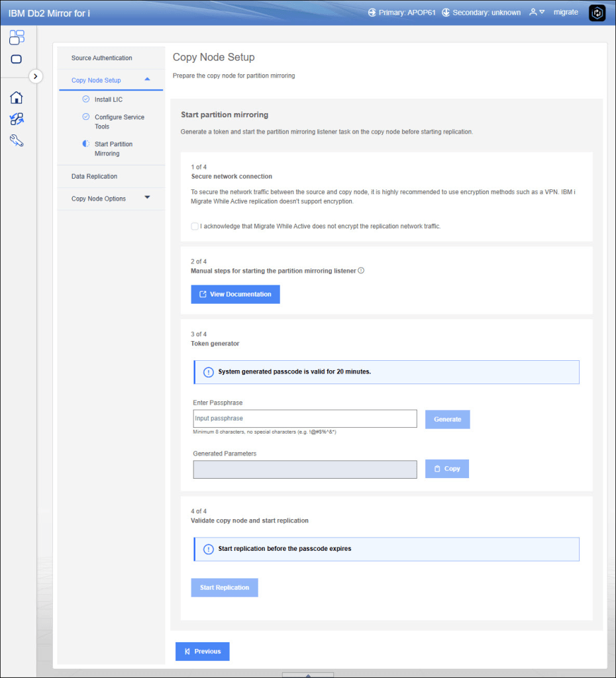Select Source Authentication in the navigation
This screenshot has height=678, width=616.
[101, 58]
